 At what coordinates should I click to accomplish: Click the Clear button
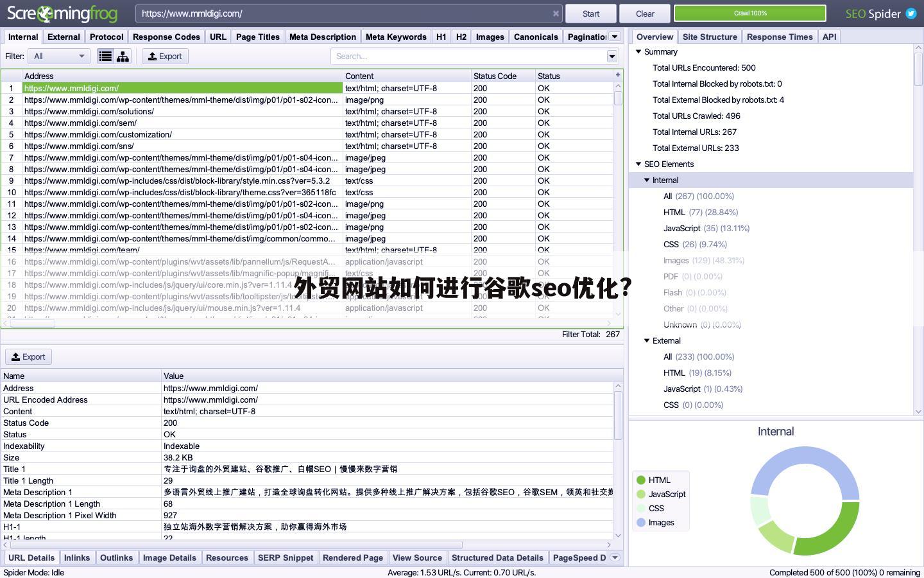(x=645, y=13)
